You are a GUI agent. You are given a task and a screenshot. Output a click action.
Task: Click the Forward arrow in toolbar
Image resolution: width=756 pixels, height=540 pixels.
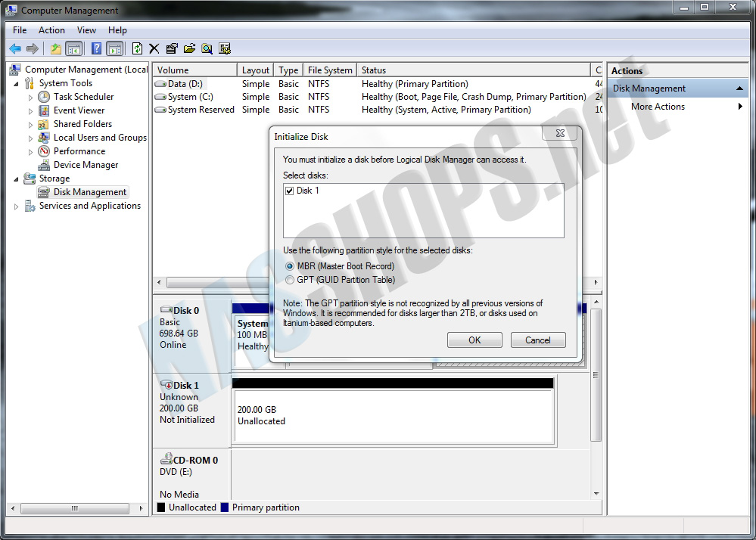[33, 48]
